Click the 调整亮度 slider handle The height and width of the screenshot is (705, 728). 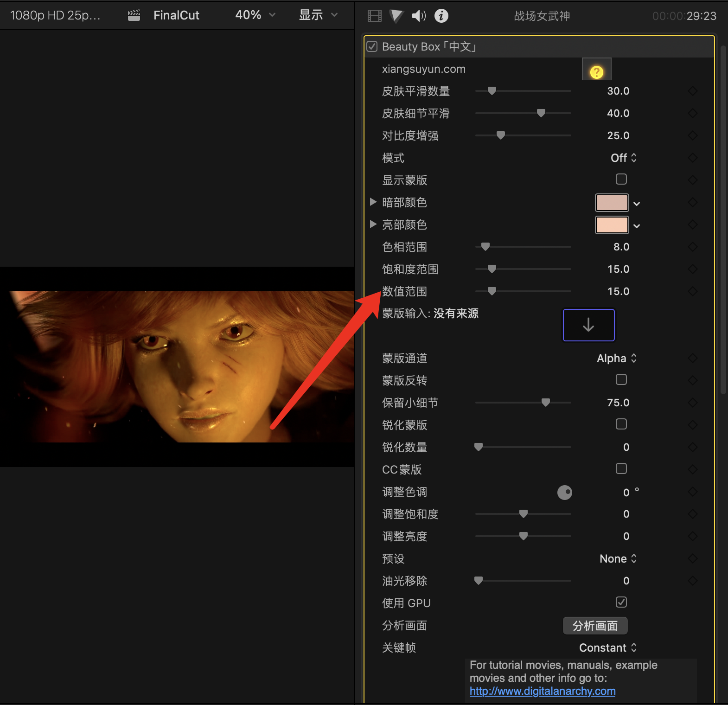tap(524, 536)
